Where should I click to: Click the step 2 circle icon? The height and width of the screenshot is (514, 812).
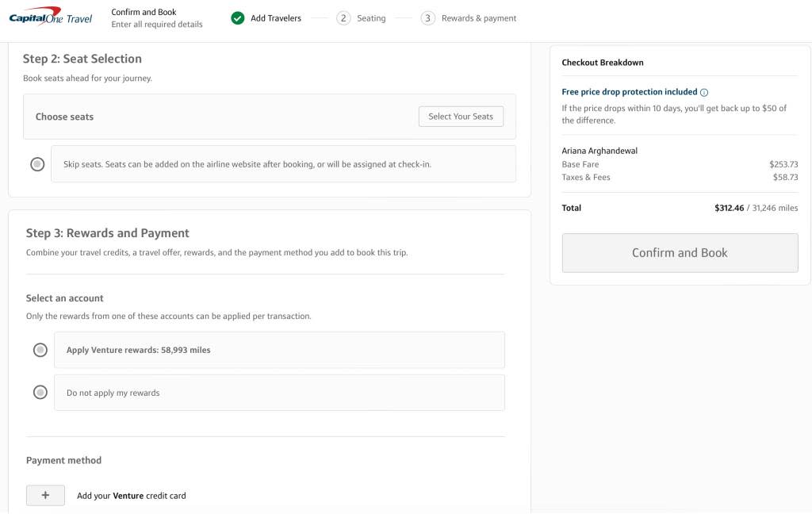[x=343, y=18]
